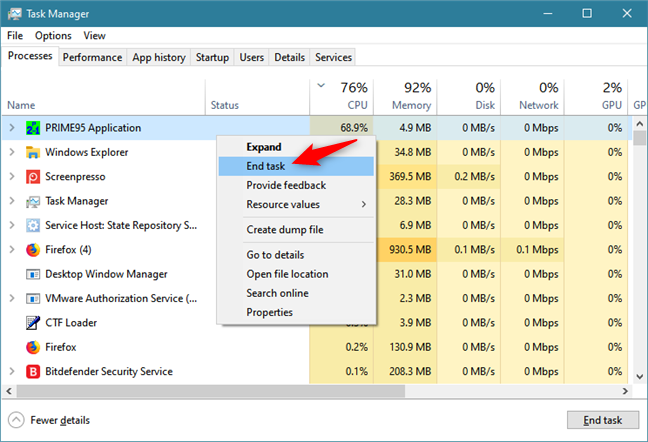
Task: Click the Task Manager title bar icon
Action: pyautogui.click(x=14, y=14)
